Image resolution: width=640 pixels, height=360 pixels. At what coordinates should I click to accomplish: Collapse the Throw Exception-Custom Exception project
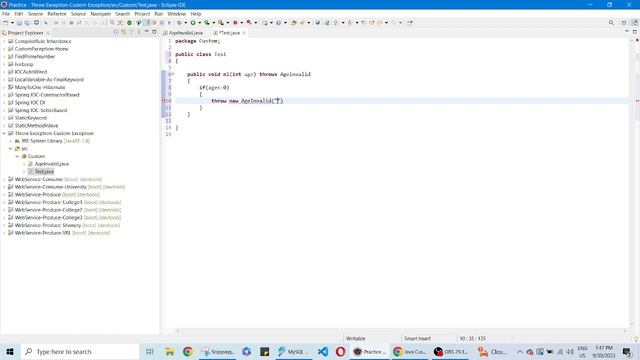tap(4, 133)
